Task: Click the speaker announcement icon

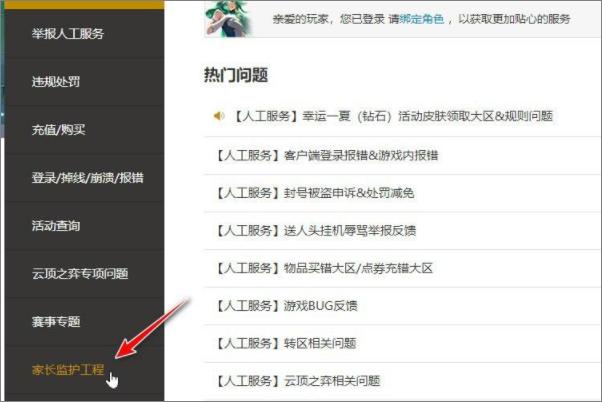Action: click(x=219, y=116)
